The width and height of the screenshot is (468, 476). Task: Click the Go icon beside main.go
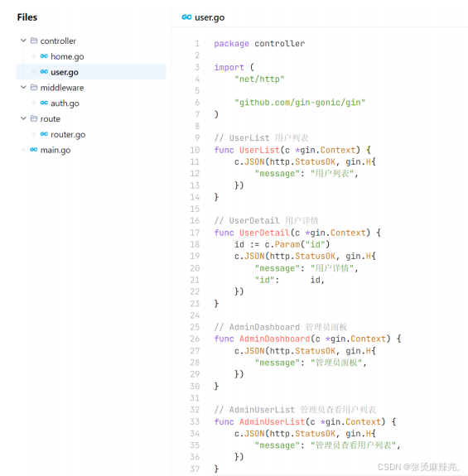coord(34,150)
